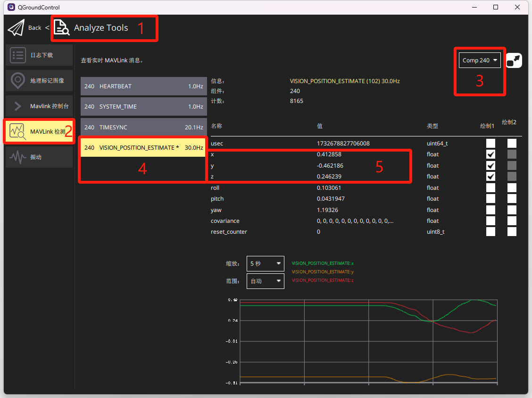The height and width of the screenshot is (398, 532).
Task: Click the green VISION_POSITION_ESTIMATE:x legend
Action: (323, 263)
